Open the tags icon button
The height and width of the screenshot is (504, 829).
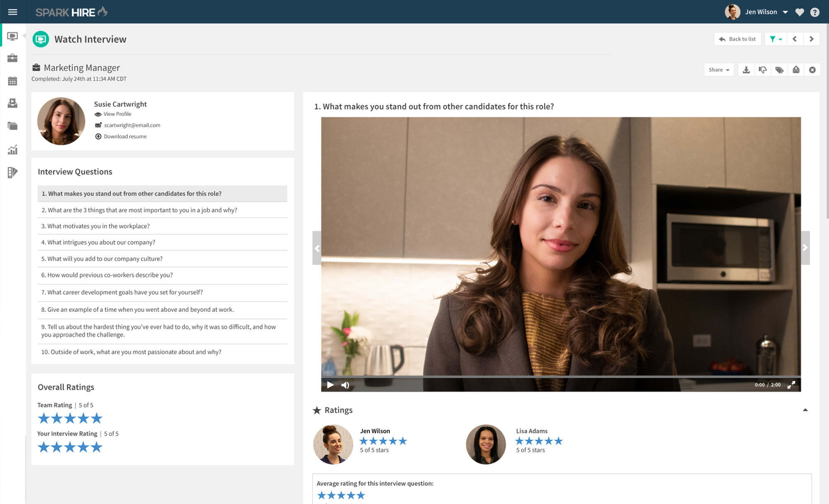pyautogui.click(x=779, y=70)
